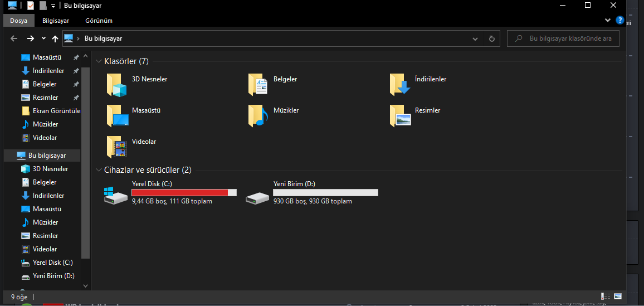Select Bu bilgisayar in navigation pane
The image size is (644, 306).
click(x=42, y=156)
